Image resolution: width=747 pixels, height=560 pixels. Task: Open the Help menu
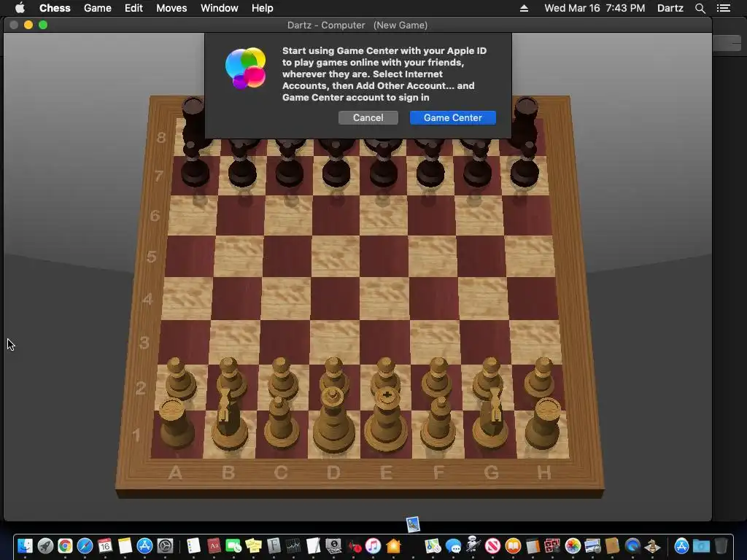point(262,8)
